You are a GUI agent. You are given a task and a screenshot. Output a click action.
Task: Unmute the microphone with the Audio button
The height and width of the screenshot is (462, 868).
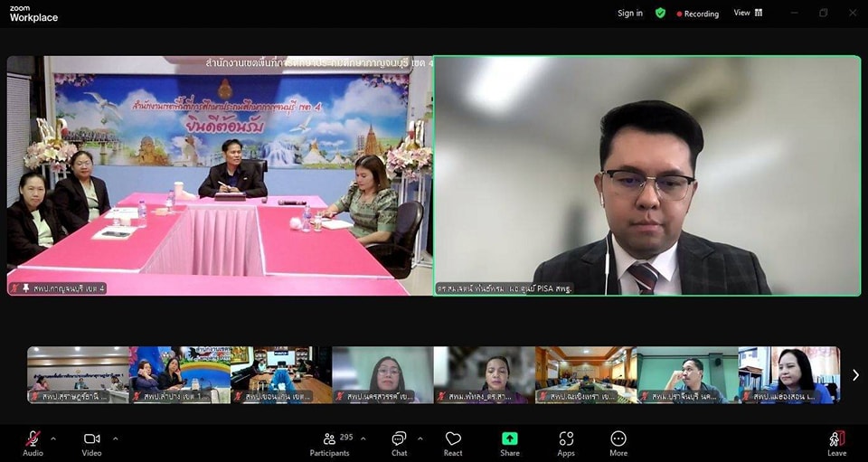coord(33,444)
